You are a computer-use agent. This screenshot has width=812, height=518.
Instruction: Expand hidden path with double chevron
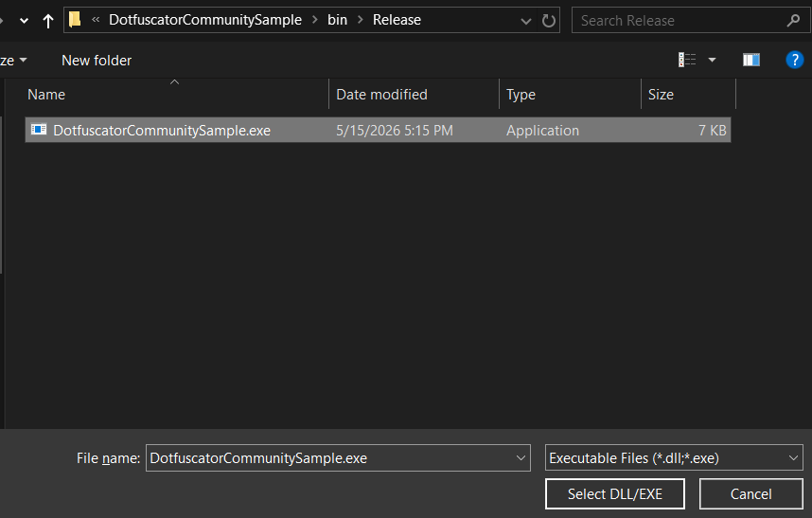click(x=96, y=20)
